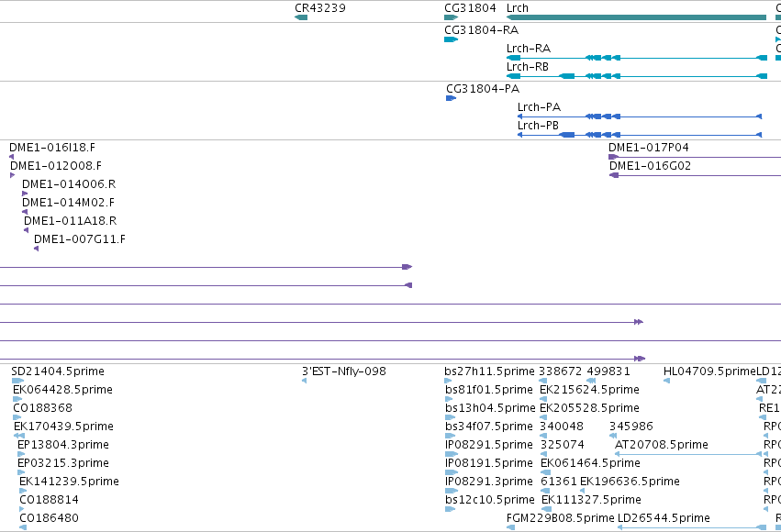Select the CG31804-PA protein label
This screenshot has width=781, height=532.
(x=483, y=89)
